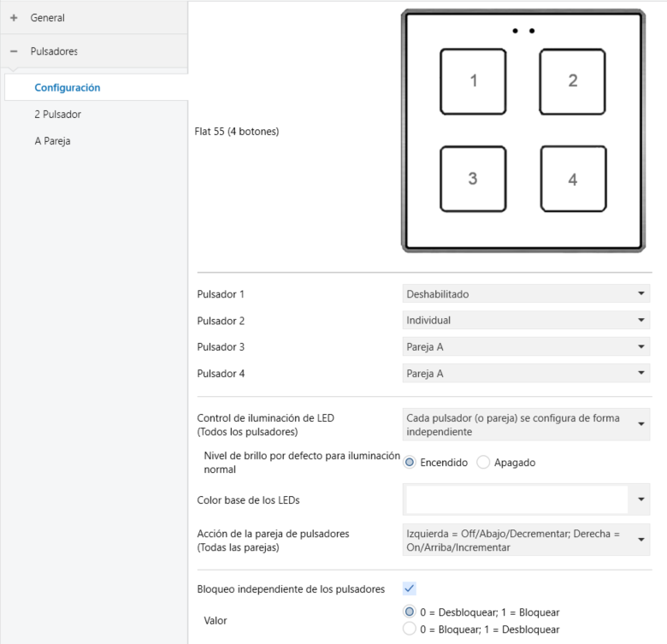Open the Pulsador 1 dropdown showing Deshabilitado
The height and width of the screenshot is (644, 667).
[x=526, y=294]
